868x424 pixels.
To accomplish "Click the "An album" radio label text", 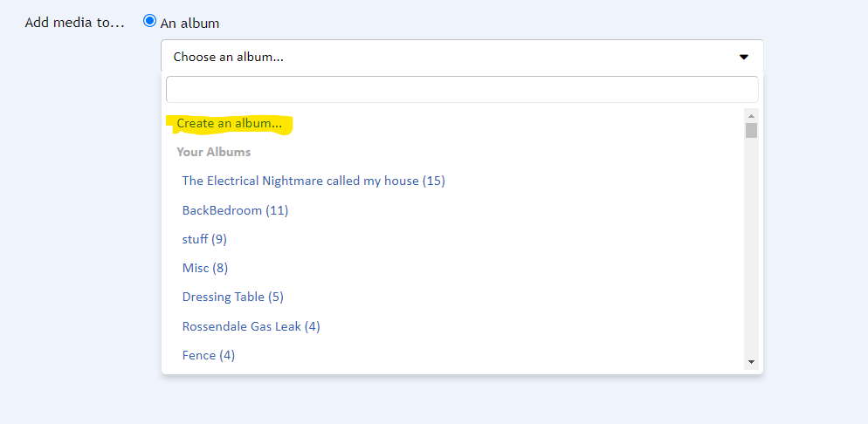I will (189, 24).
